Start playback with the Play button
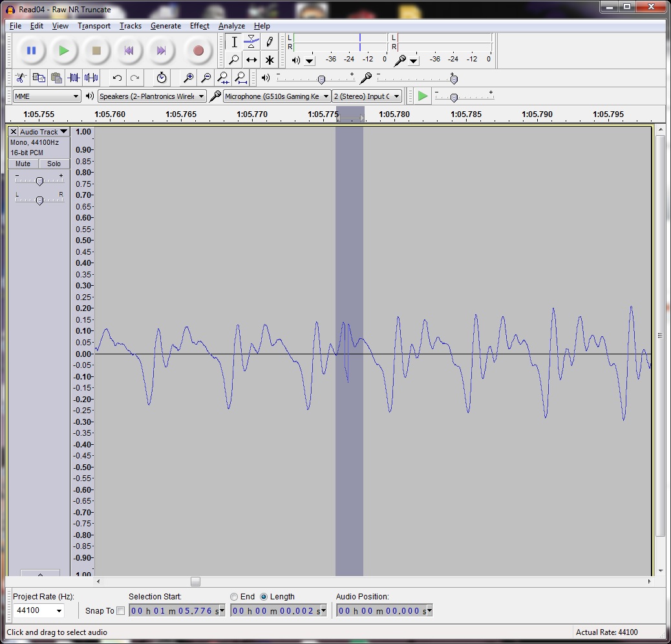Image resolution: width=671 pixels, height=644 pixels. [x=64, y=51]
